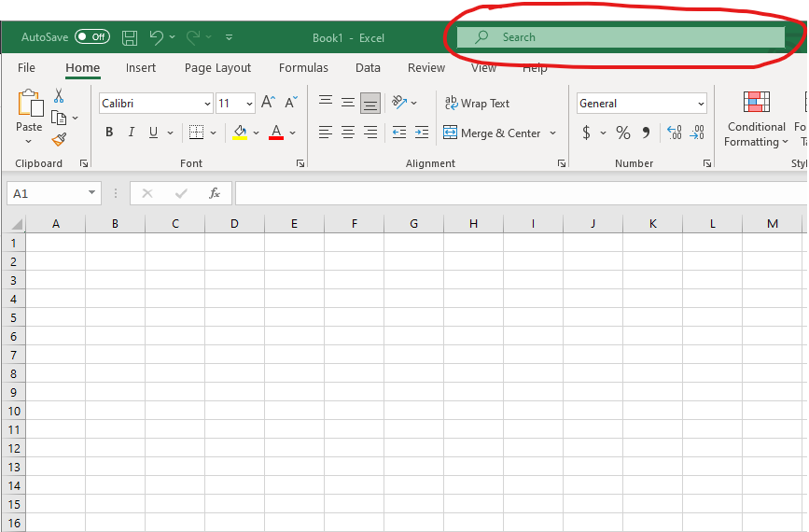Open Alignment settings dialog launcher
This screenshot has width=809, height=532.
pos(562,163)
